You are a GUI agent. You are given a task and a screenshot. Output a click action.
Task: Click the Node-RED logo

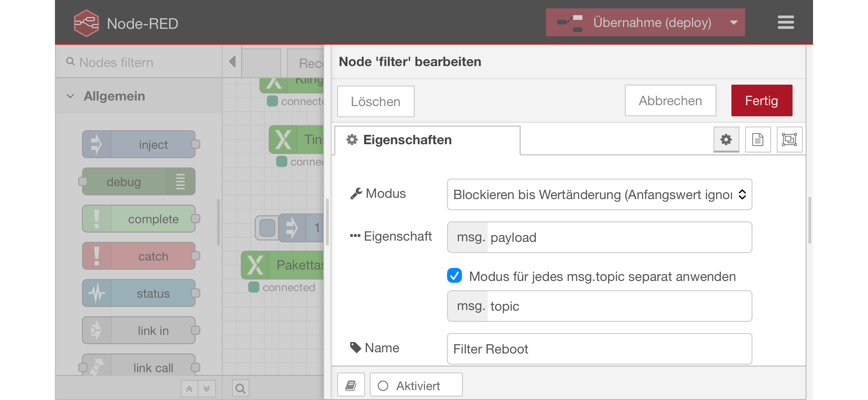86,23
